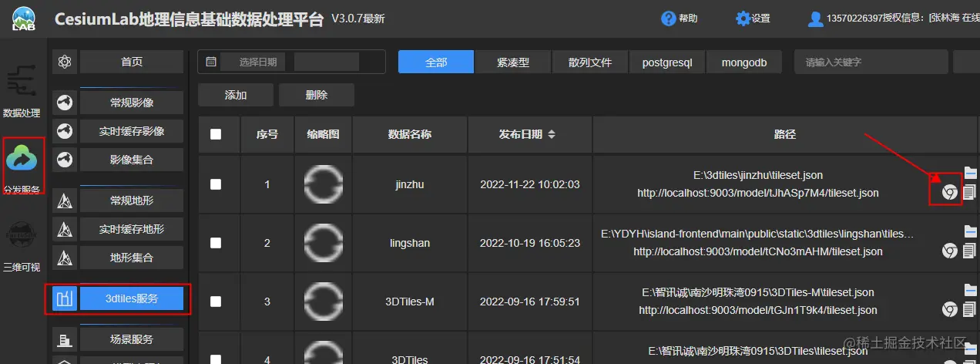Click the 3DTiles-M row thumbnail
Screen dimensions: 980x364
pos(324,302)
